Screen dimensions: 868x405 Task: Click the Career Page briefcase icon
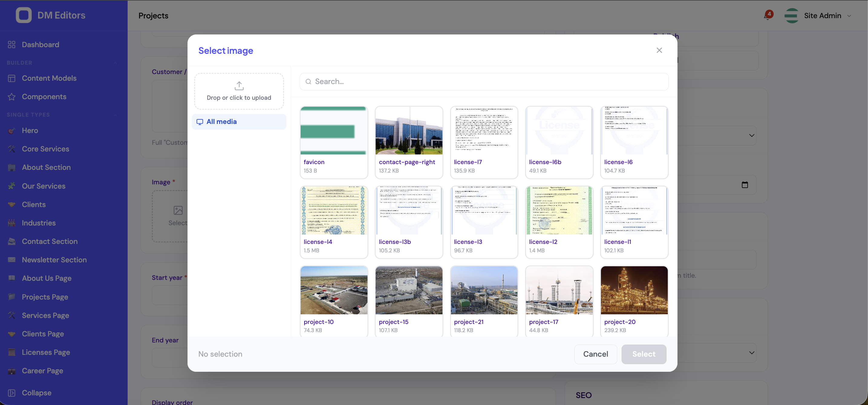click(12, 371)
